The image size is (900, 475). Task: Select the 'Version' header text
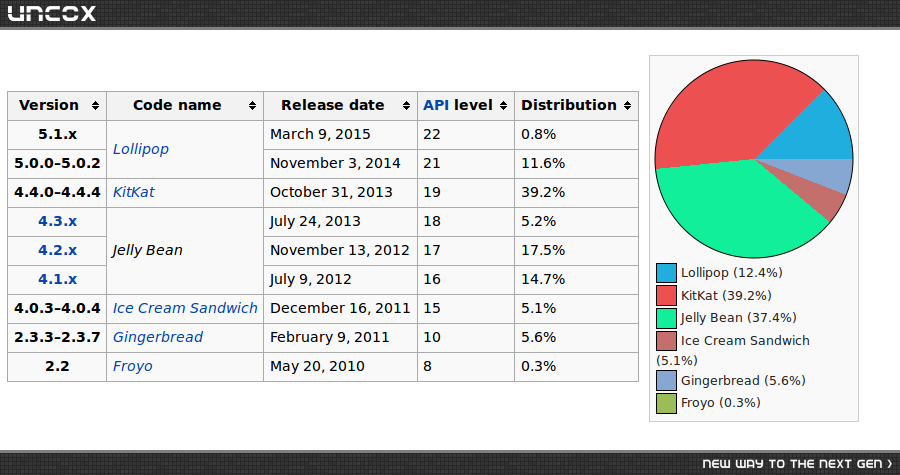tap(49, 106)
